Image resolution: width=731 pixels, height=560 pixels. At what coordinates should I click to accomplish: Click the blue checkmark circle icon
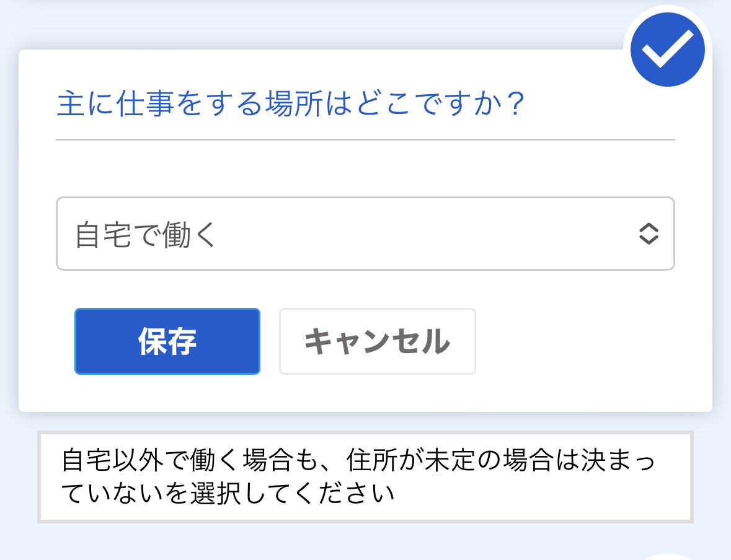click(667, 50)
